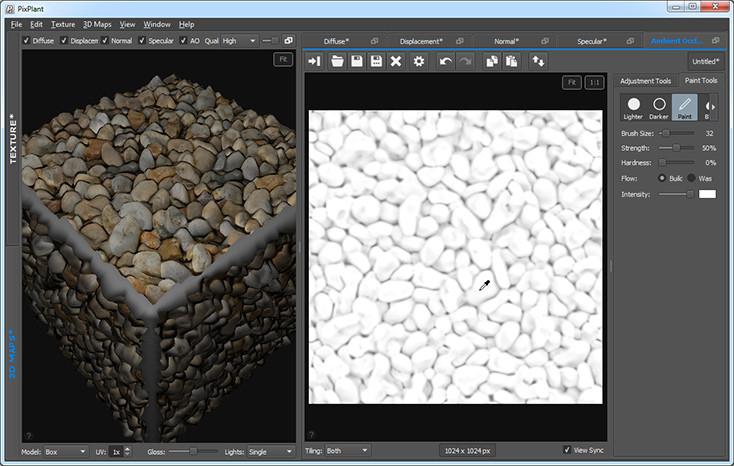Image resolution: width=734 pixels, height=466 pixels.
Task: Open the Texture menu
Action: [x=63, y=24]
